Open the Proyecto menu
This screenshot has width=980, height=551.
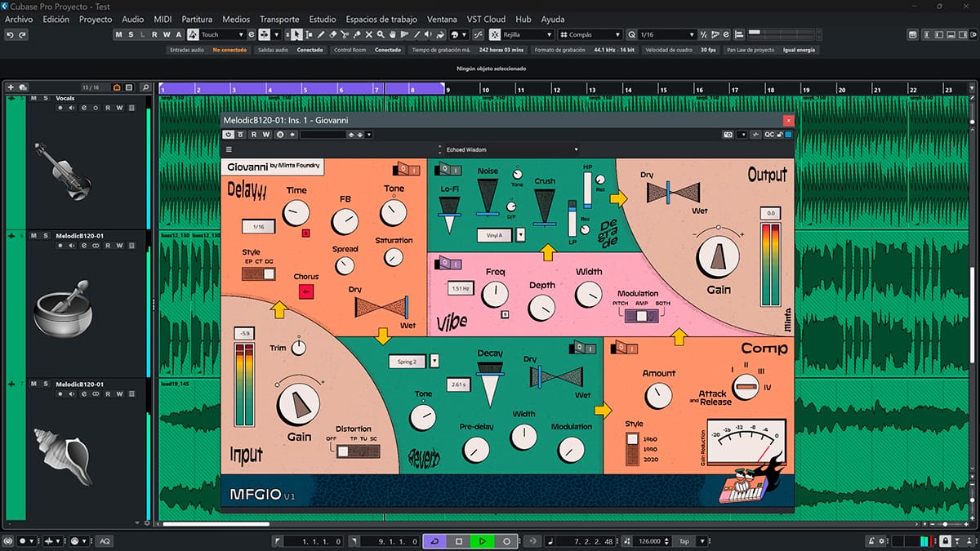[96, 19]
